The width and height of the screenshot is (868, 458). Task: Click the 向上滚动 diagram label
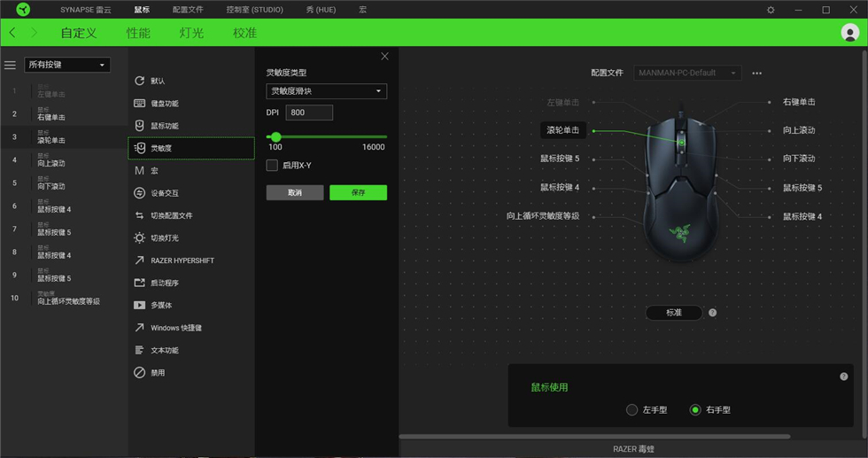(x=799, y=130)
